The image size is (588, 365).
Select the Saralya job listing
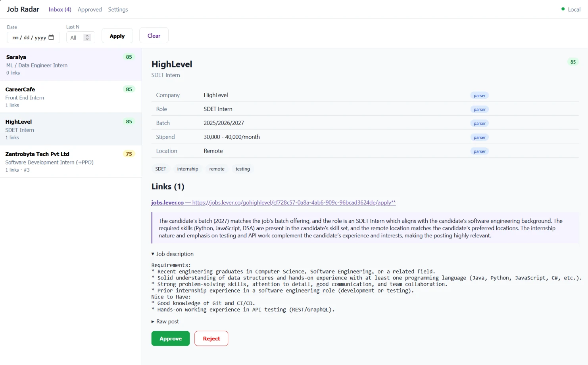coord(71,65)
